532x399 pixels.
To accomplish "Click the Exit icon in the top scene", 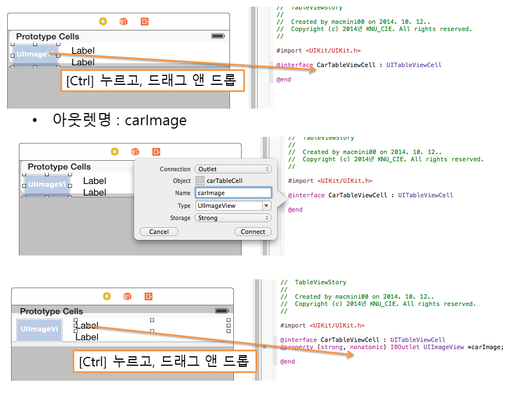I will [x=145, y=22].
